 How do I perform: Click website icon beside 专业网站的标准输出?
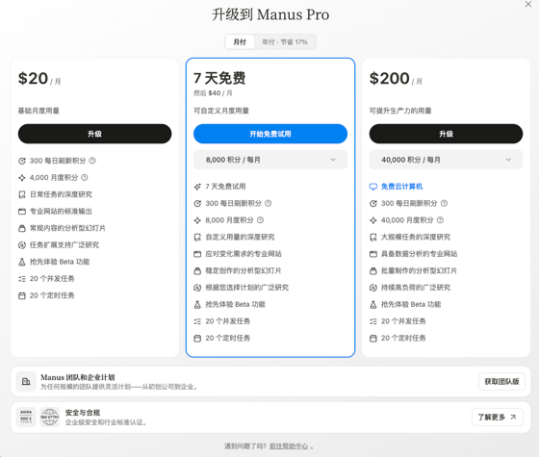click(x=22, y=211)
